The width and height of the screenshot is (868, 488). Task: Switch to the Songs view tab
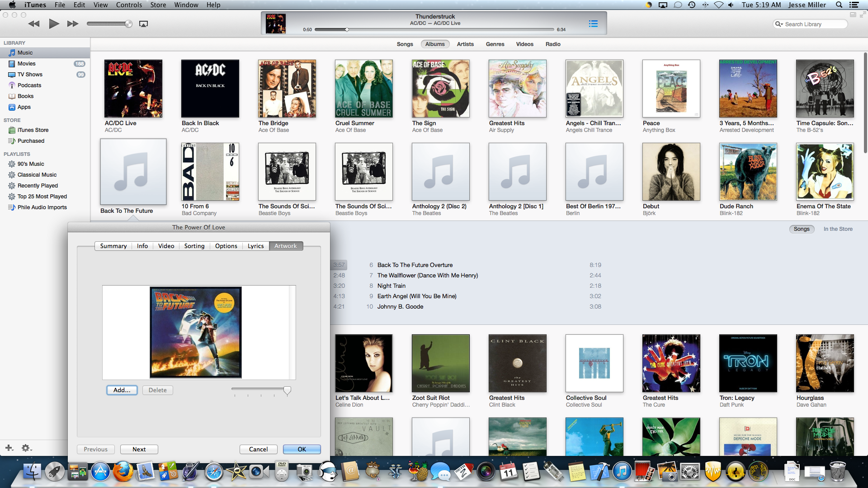tap(405, 44)
